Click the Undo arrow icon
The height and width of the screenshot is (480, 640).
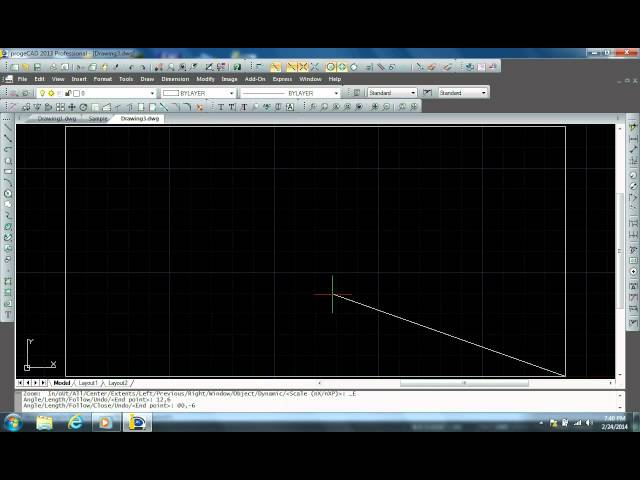pyautogui.click(x=131, y=67)
